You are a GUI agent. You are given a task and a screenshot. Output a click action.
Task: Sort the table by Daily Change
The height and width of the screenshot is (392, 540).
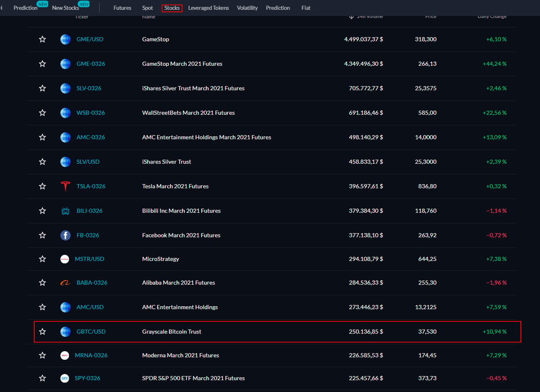click(492, 16)
